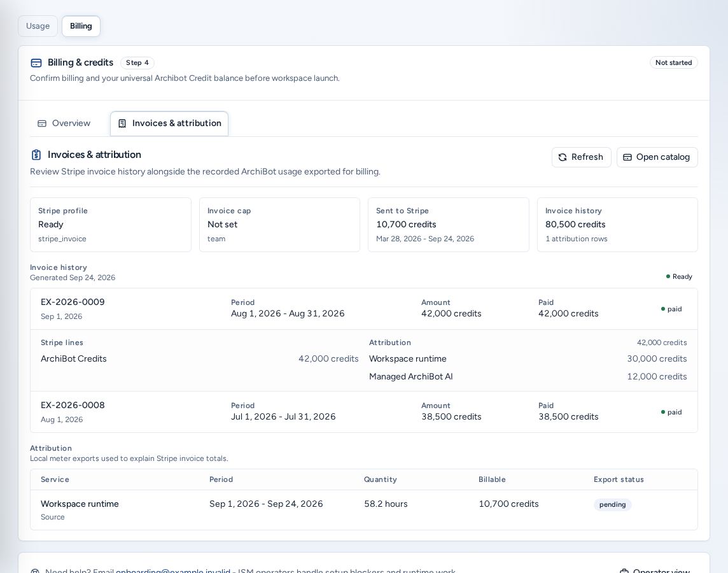Click the Generated Sep 24, 2026 text
The height and width of the screenshot is (573, 728).
tap(73, 278)
